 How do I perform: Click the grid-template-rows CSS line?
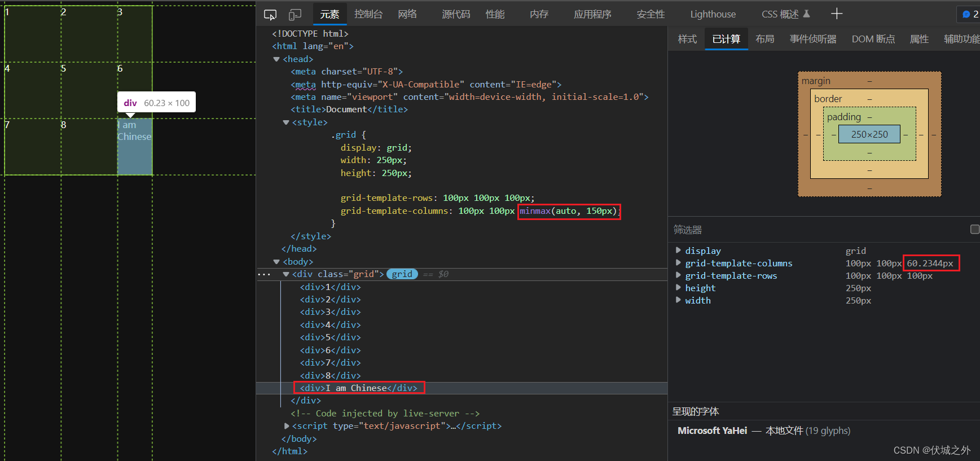(x=437, y=198)
